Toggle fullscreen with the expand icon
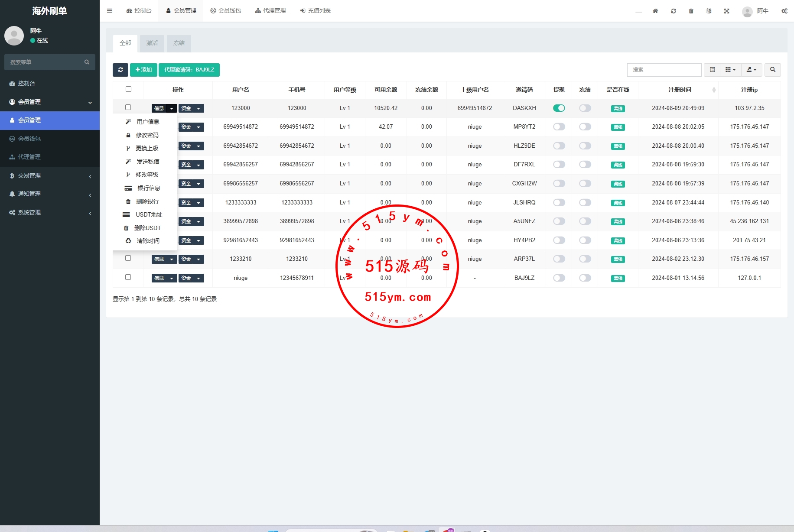 click(x=726, y=11)
